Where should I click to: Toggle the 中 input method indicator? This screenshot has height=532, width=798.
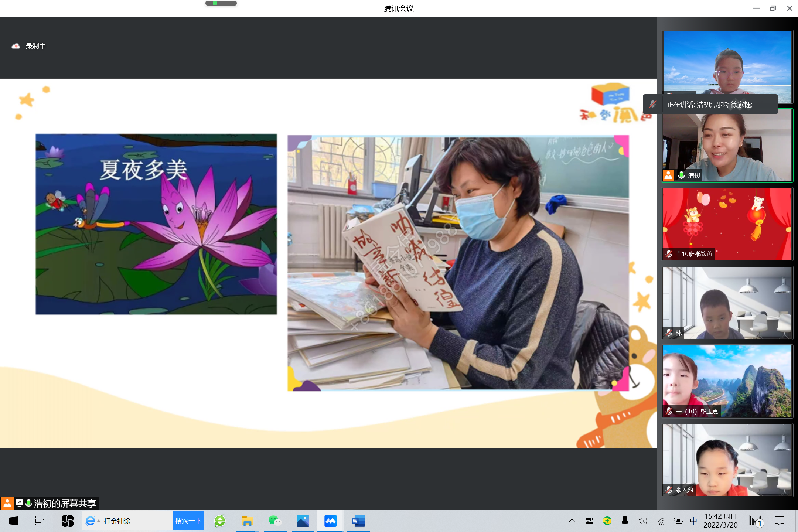click(x=693, y=521)
